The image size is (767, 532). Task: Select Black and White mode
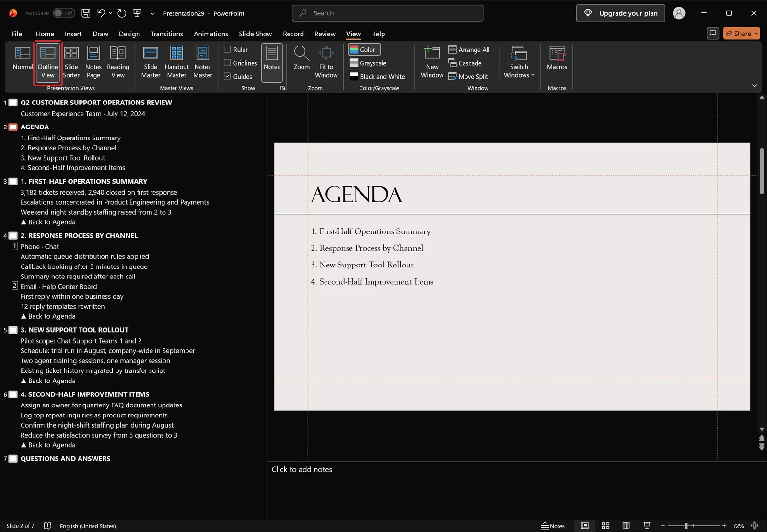pos(377,76)
